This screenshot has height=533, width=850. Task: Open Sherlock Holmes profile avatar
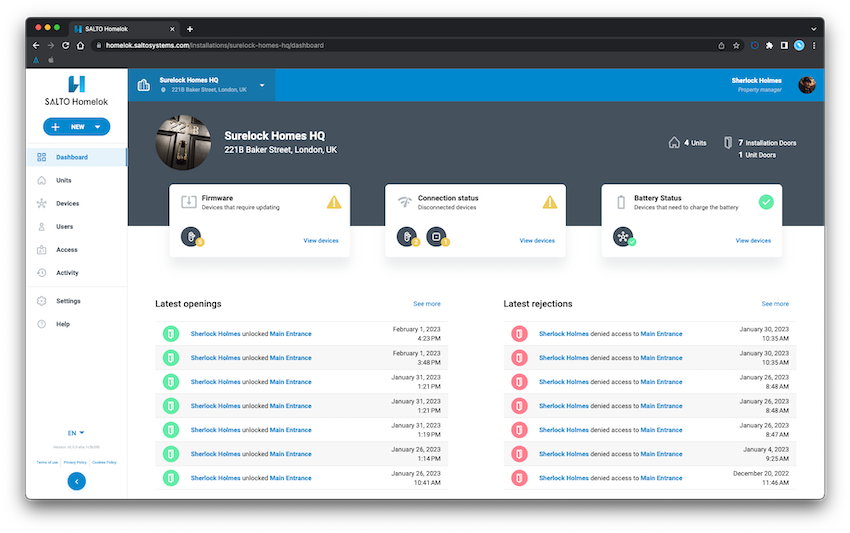click(807, 85)
